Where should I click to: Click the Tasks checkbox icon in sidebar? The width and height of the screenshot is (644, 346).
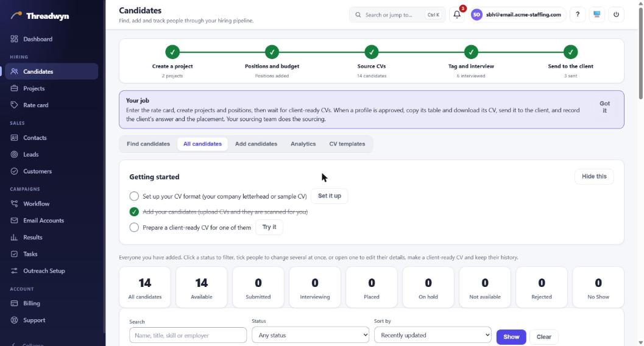pos(15,254)
